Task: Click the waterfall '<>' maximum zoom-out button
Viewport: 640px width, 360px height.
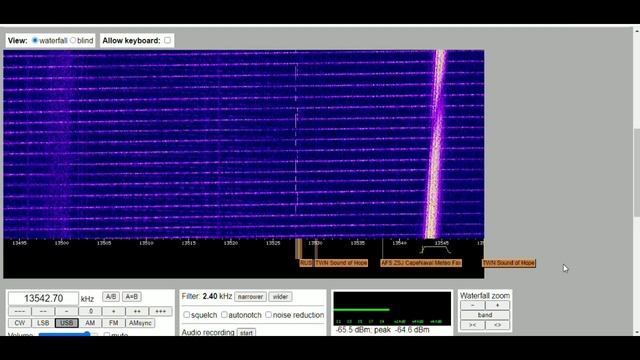Action: tap(497, 325)
